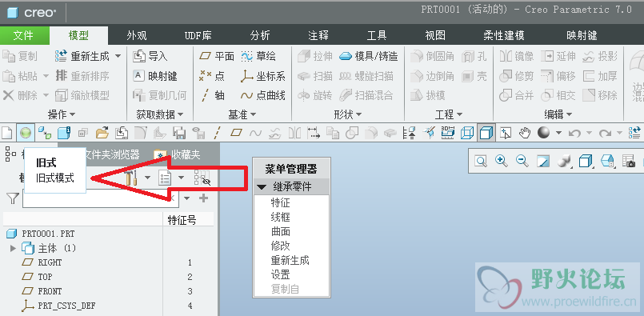
Task: Select the shaded cube display icon
Action: (x=486, y=133)
